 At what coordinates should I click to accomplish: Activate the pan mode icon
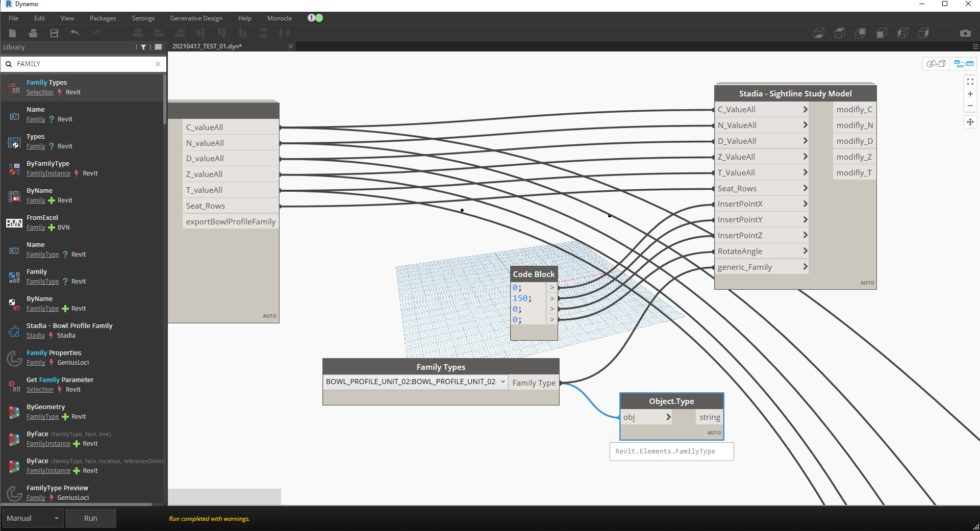[970, 122]
